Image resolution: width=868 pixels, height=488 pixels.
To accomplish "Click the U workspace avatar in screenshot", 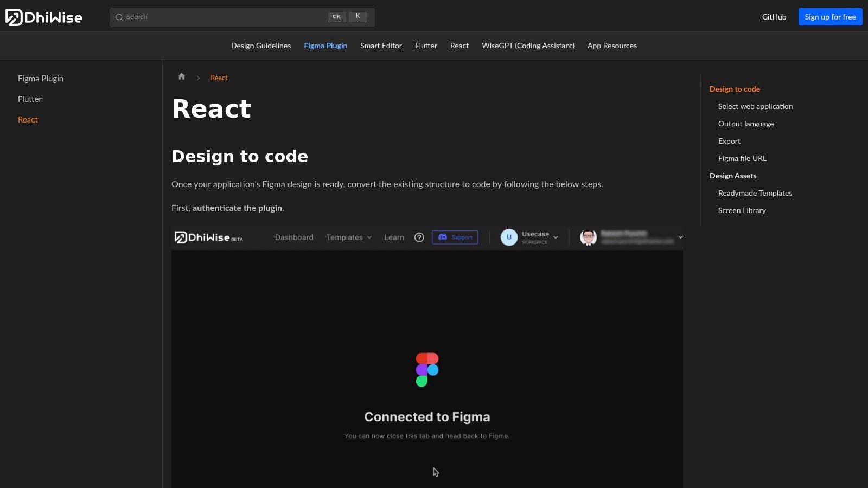I will (509, 237).
